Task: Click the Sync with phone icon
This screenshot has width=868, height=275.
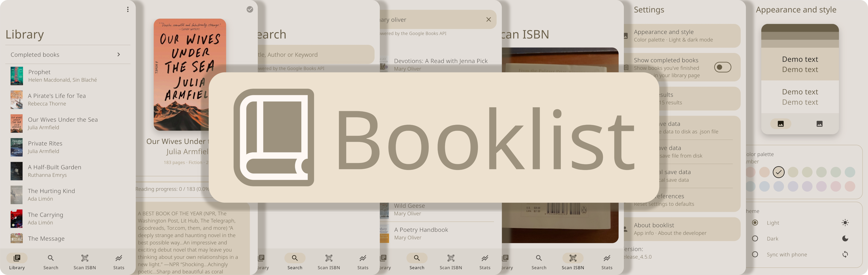Action: (x=845, y=254)
